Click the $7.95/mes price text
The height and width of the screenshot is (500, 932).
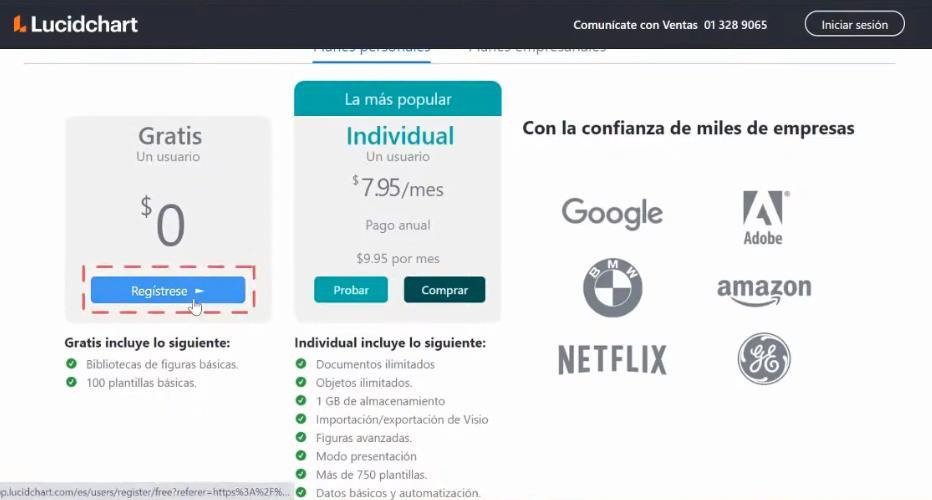pos(398,187)
